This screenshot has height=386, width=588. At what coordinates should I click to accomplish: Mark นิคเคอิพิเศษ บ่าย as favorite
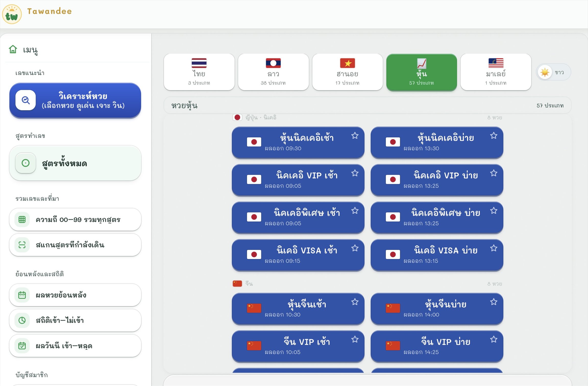[494, 211]
